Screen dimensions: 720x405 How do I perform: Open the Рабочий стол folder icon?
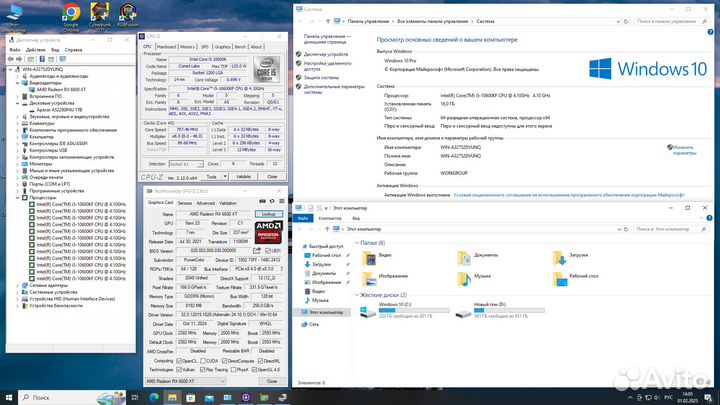coord(559,279)
